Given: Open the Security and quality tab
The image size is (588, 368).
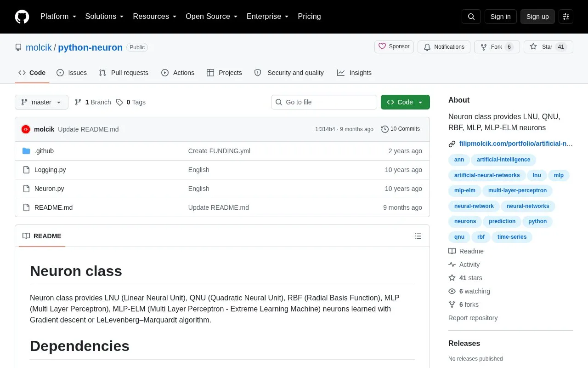Looking at the screenshot, I should (289, 73).
